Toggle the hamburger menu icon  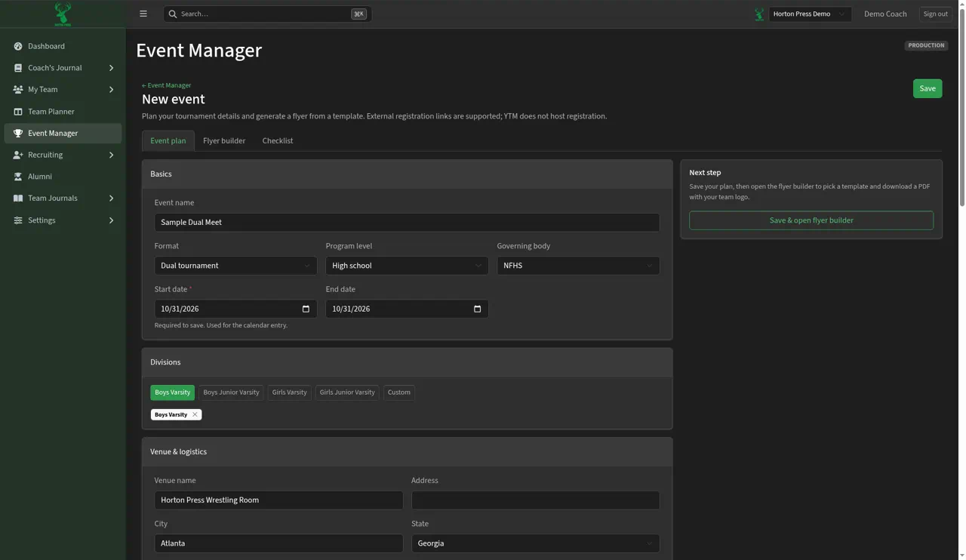coord(143,14)
